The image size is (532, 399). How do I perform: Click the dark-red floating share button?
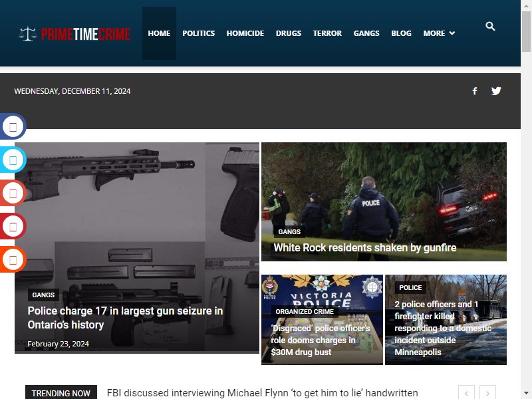pyautogui.click(x=13, y=226)
